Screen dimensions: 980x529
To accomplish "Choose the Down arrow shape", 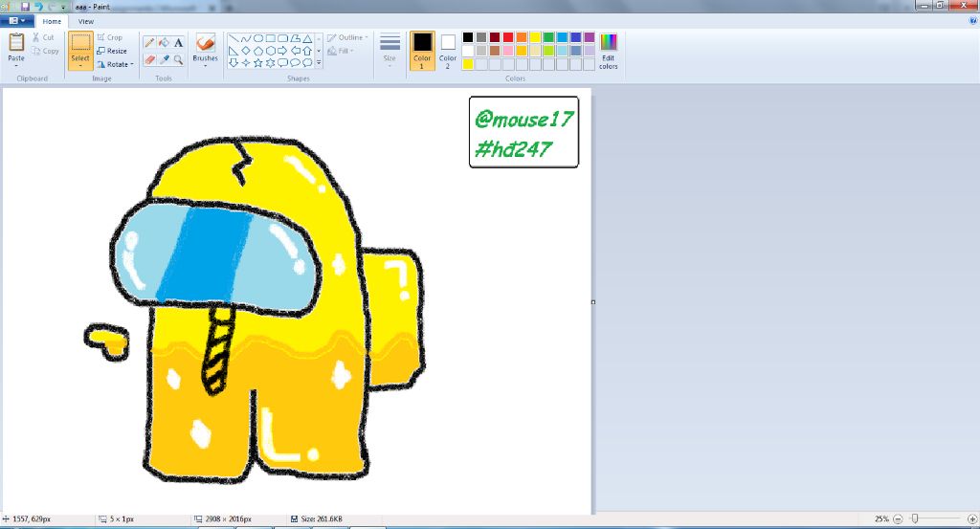I will (234, 62).
